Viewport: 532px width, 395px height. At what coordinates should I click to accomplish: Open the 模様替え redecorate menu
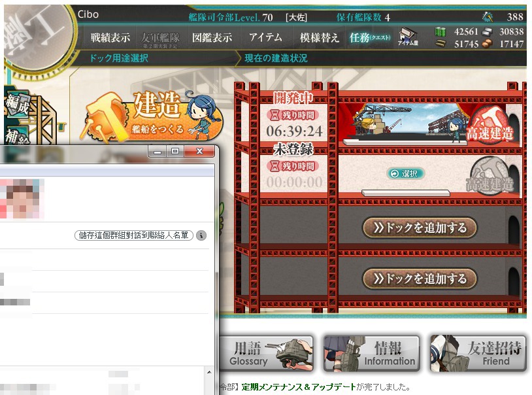click(x=320, y=37)
